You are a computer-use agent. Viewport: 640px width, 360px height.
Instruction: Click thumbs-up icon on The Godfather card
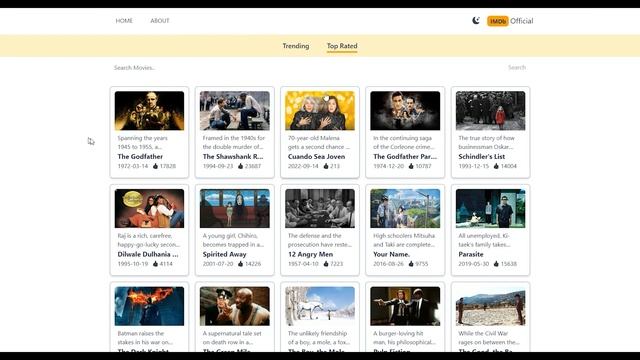tap(155, 166)
